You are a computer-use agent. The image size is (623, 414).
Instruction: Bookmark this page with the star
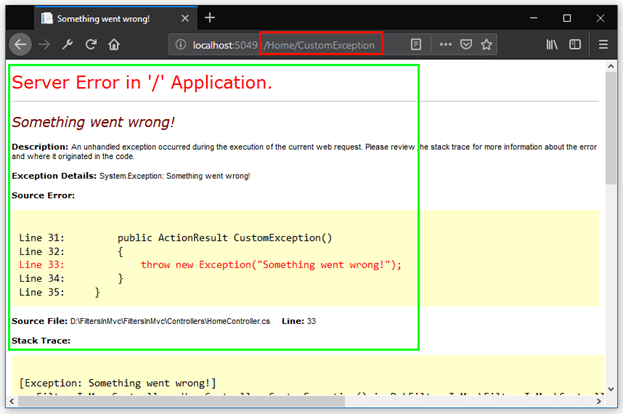click(487, 44)
